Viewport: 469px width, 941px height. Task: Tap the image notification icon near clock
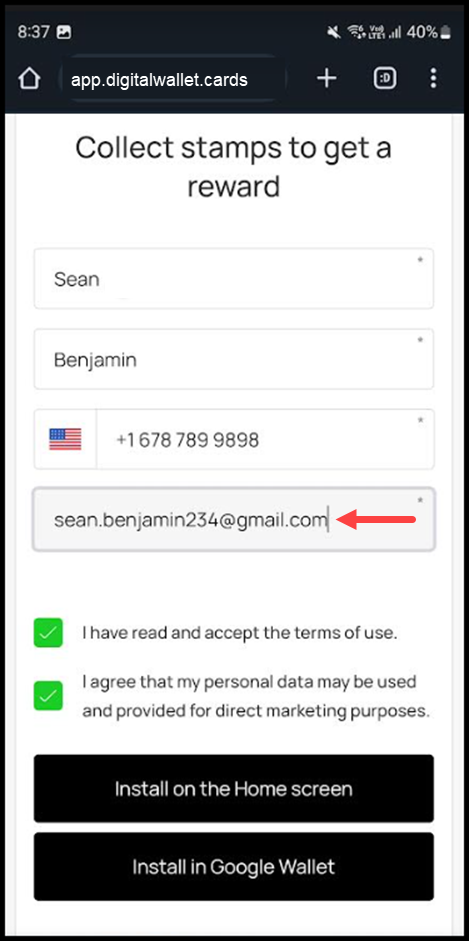click(x=64, y=32)
